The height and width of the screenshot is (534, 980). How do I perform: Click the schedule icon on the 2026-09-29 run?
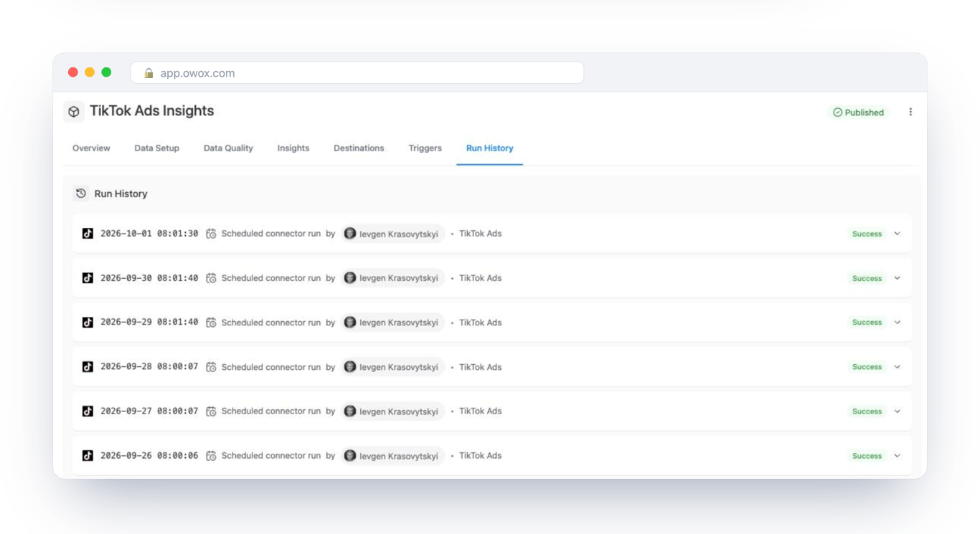click(211, 323)
